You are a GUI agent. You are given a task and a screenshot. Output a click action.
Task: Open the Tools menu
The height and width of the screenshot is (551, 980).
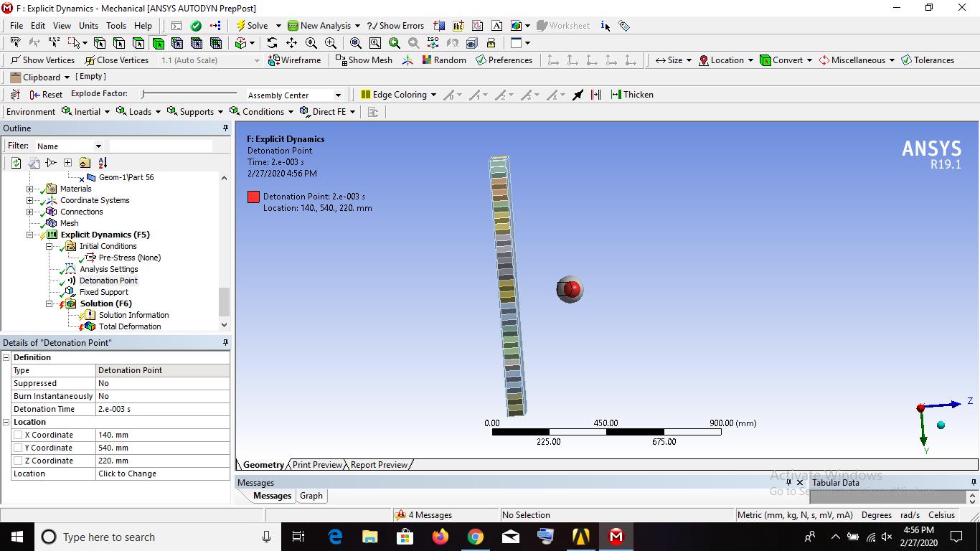(116, 26)
